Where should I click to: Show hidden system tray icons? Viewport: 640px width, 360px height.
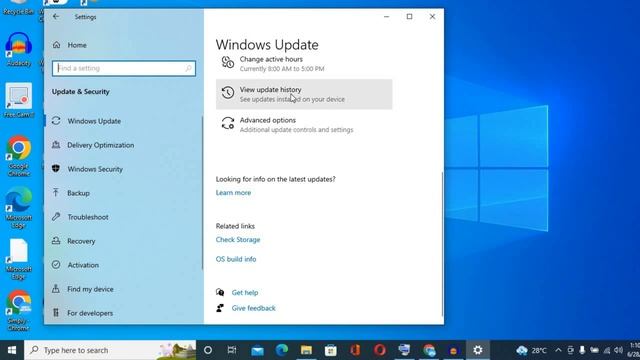558,350
